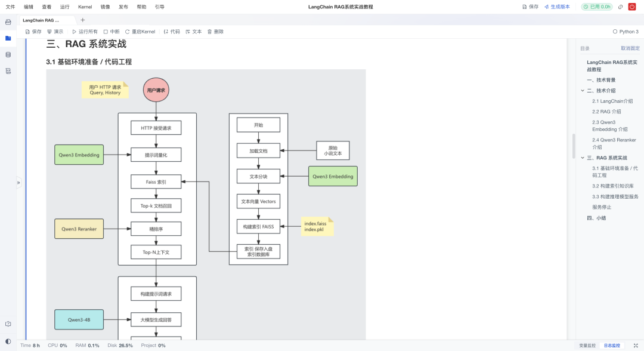Click the Project 0% status entry

pyautogui.click(x=153, y=346)
